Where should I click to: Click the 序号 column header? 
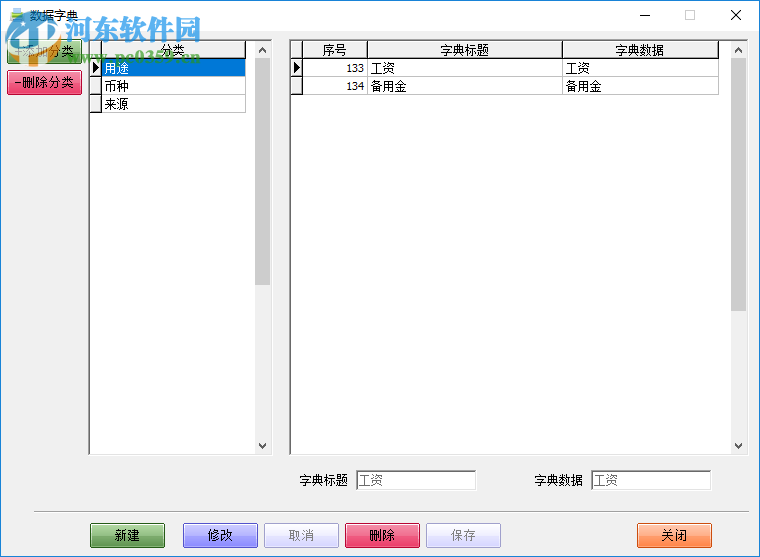(334, 50)
